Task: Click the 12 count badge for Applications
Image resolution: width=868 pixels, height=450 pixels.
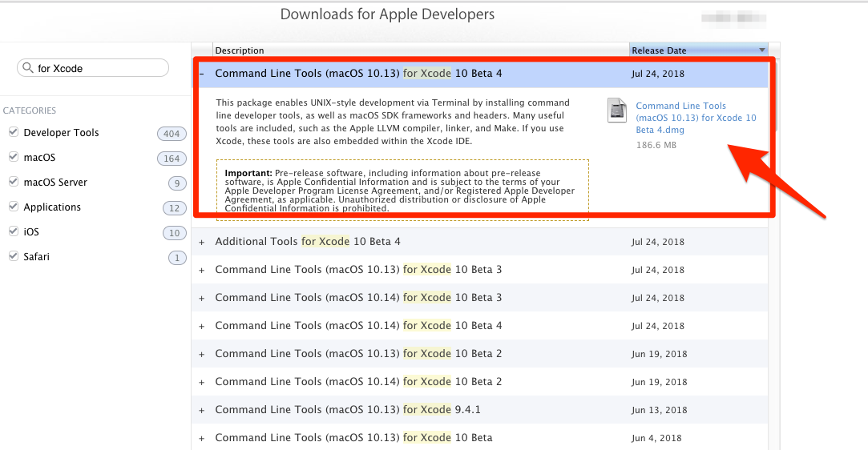Action: pos(175,208)
